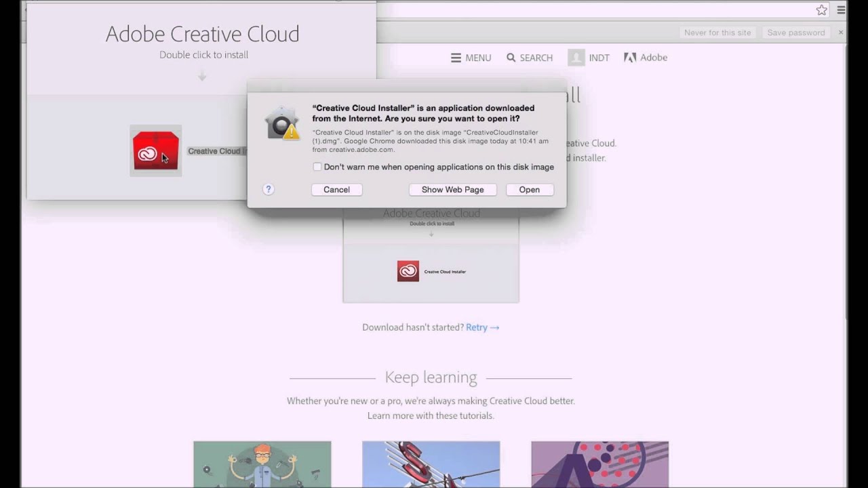
Task: Open the tutorial thumbnail with the cartoon man
Action: coord(262,464)
